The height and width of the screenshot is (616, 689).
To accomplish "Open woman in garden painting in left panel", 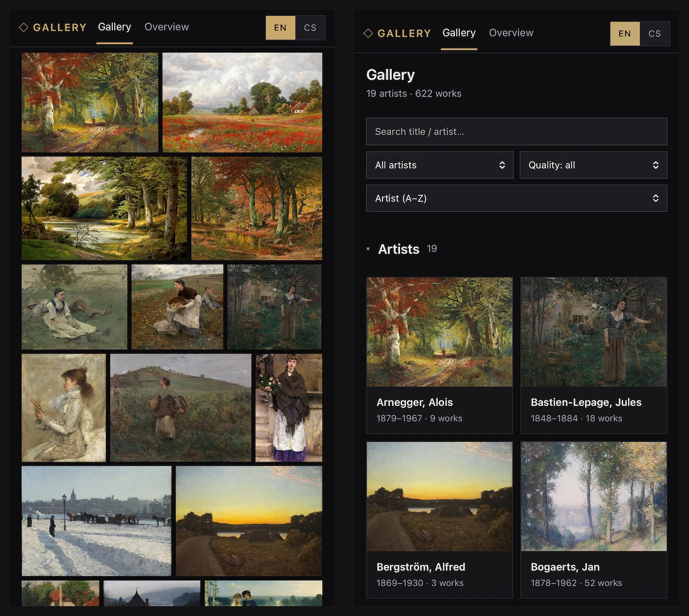I will pos(275,307).
